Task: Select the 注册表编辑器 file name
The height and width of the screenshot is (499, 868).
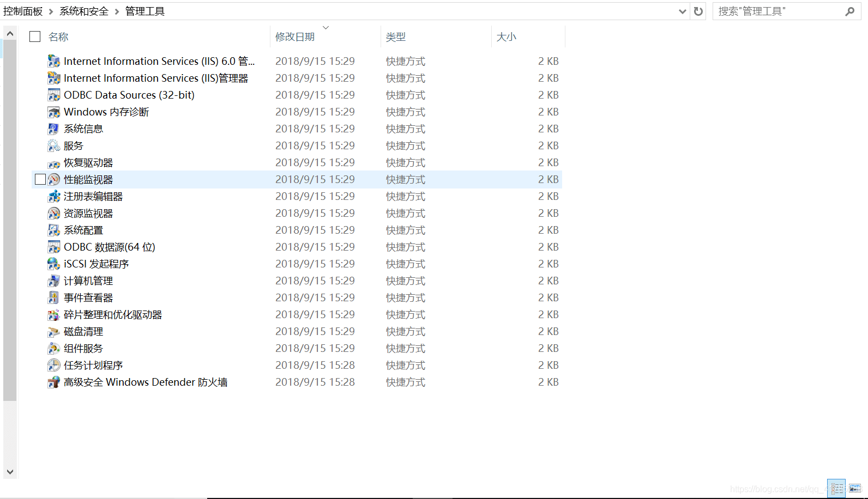Action: 93,196
